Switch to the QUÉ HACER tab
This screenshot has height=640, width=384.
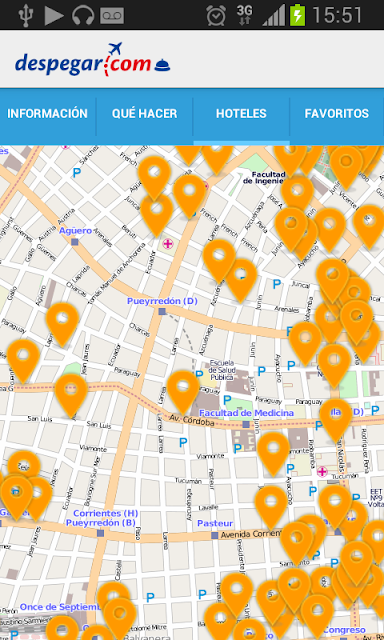pyautogui.click(x=144, y=114)
